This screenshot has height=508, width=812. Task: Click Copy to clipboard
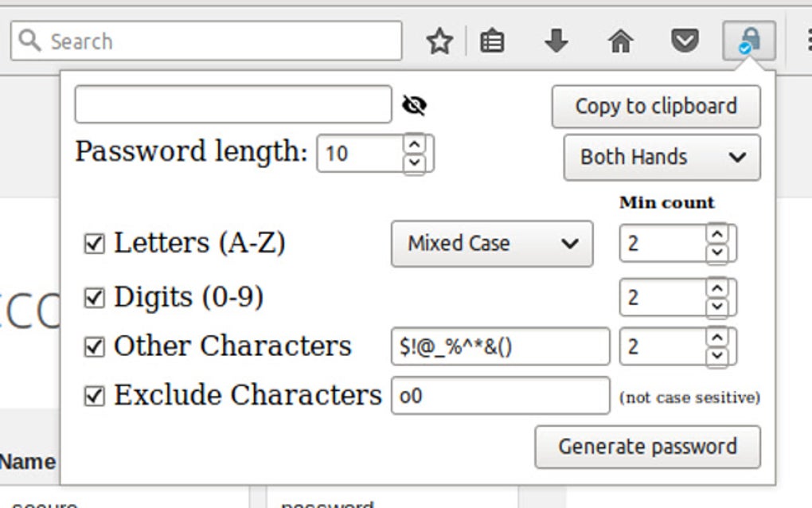[x=654, y=106]
